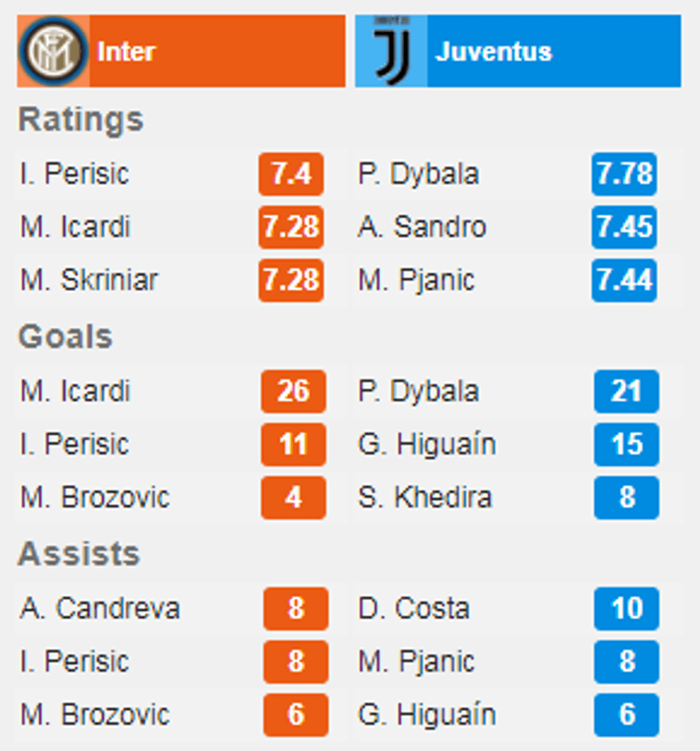Select I. Perisic in the Ratings section
The height and width of the screenshot is (751, 700).
[x=75, y=174]
